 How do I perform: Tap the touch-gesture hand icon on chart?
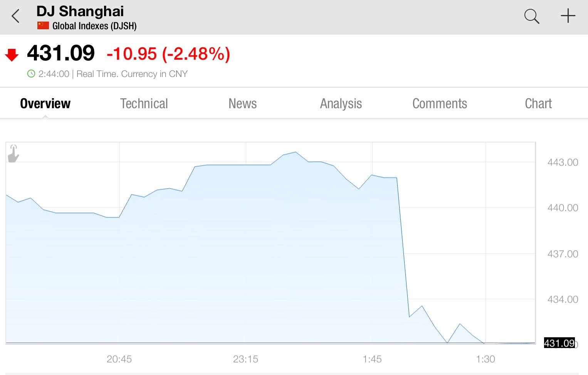pyautogui.click(x=13, y=154)
